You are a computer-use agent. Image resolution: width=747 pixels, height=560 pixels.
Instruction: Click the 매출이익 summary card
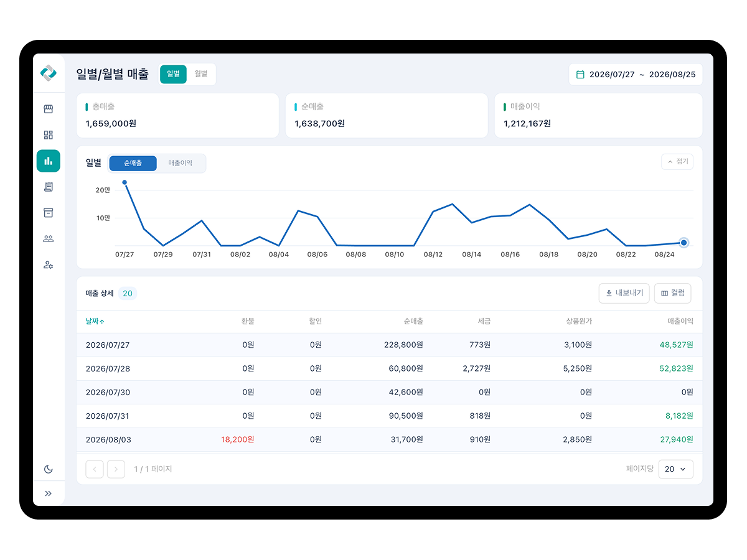click(599, 115)
